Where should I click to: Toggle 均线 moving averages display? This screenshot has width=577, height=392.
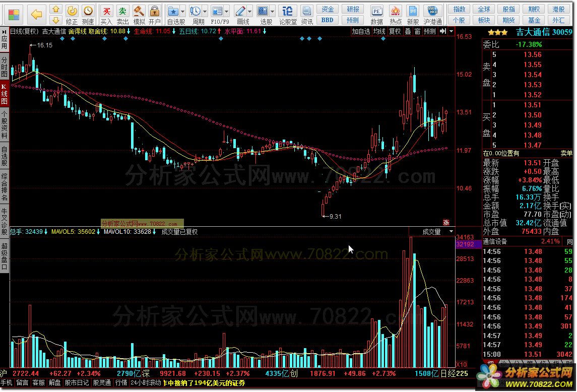tap(379, 31)
